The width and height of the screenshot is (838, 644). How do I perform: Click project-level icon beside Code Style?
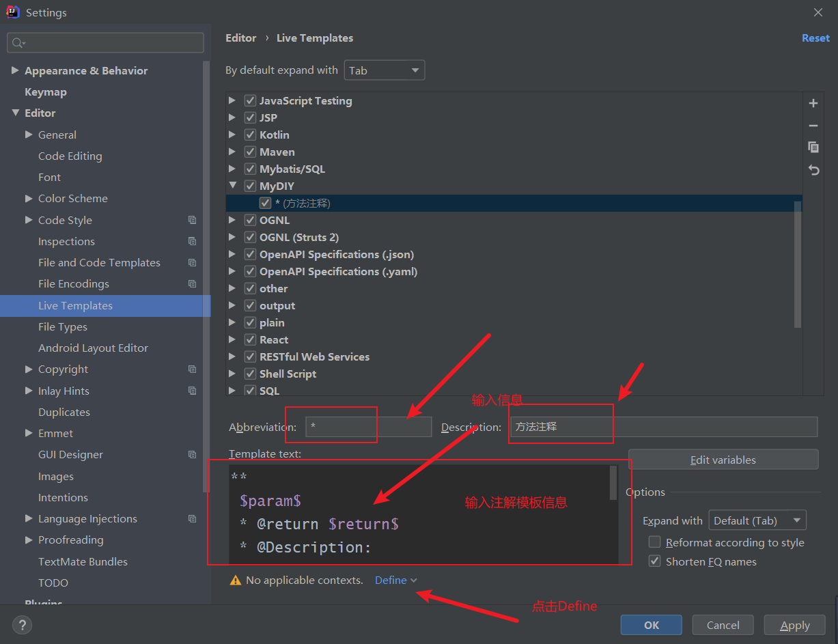point(192,220)
